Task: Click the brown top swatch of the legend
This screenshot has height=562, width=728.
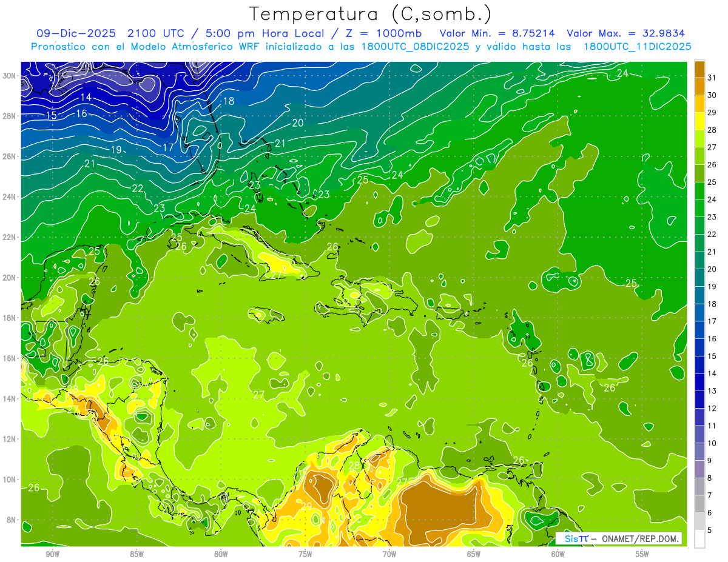Action: [699, 69]
